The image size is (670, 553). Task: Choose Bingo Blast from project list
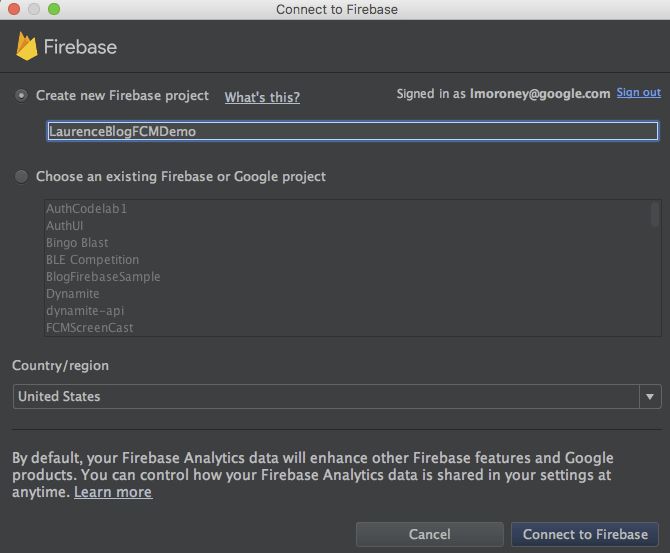(x=77, y=243)
